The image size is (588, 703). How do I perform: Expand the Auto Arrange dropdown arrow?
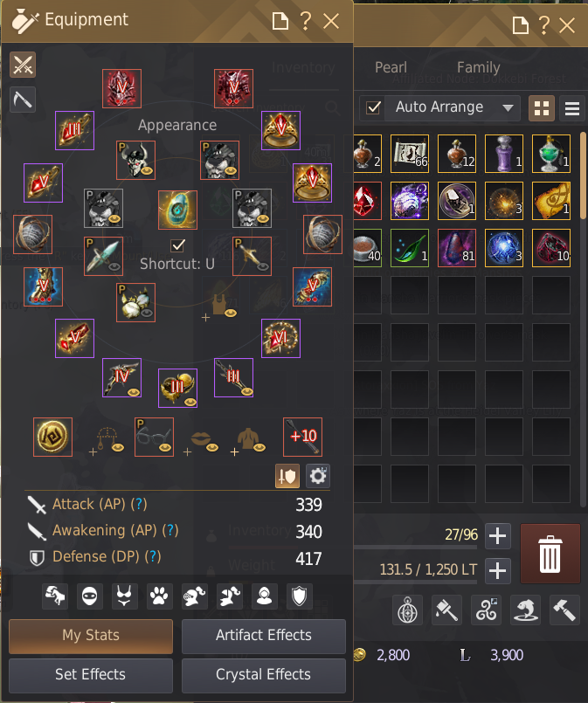point(508,108)
